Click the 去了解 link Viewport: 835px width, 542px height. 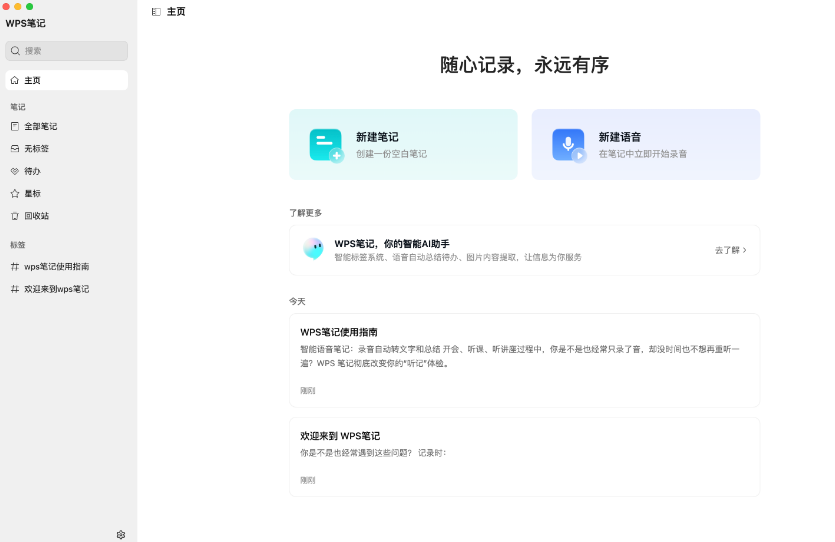point(731,250)
